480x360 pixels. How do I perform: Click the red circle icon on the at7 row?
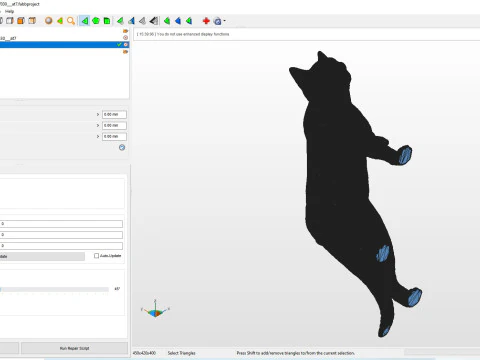(125, 38)
